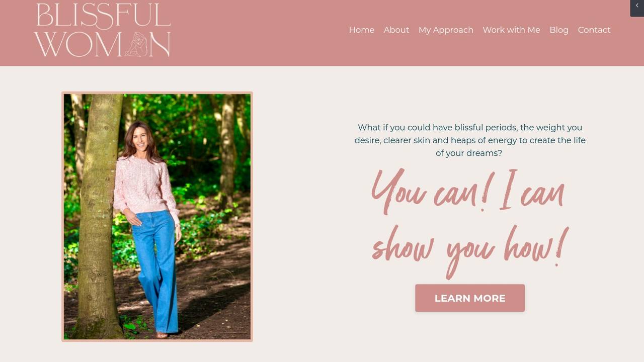This screenshot has width=644, height=362.
Task: Open the About page
Action: [396, 30]
